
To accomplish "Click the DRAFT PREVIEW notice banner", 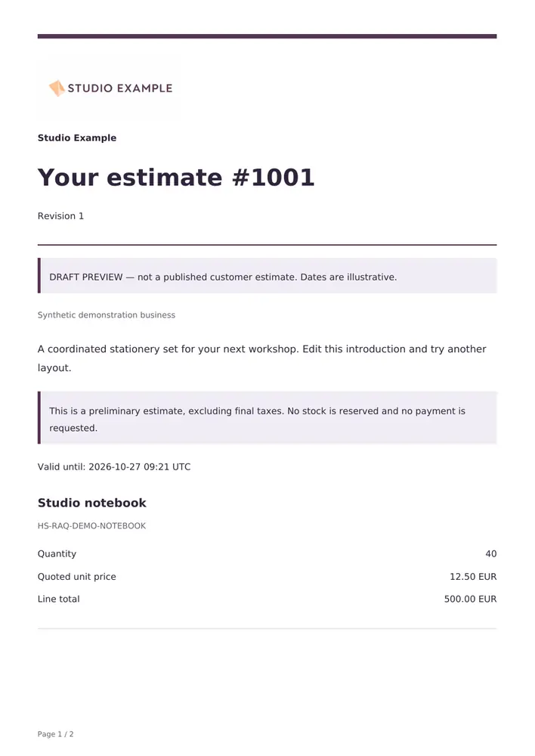I will pos(267,276).
